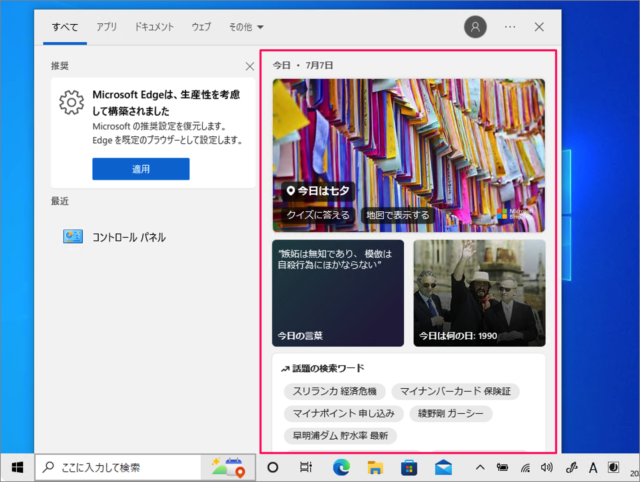Open the three-dot options menu
Screen dimensions: 640x482
point(510,27)
